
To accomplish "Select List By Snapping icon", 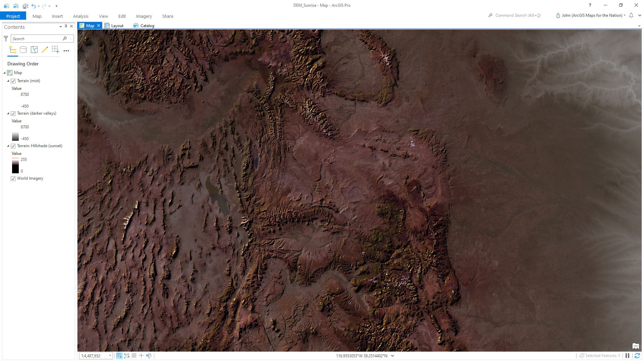I will [55, 50].
